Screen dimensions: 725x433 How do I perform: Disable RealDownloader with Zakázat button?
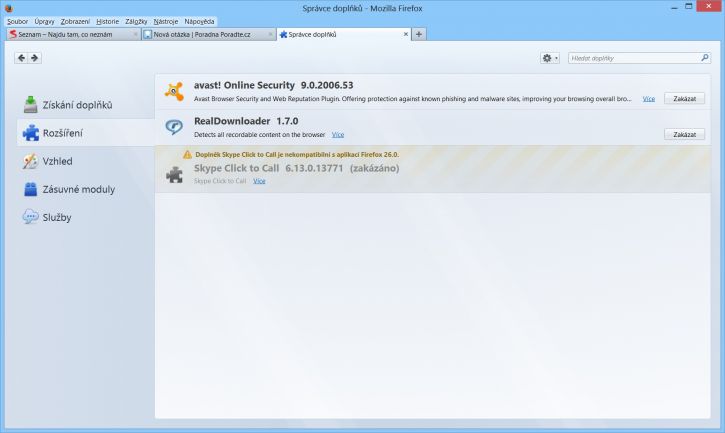tap(684, 134)
